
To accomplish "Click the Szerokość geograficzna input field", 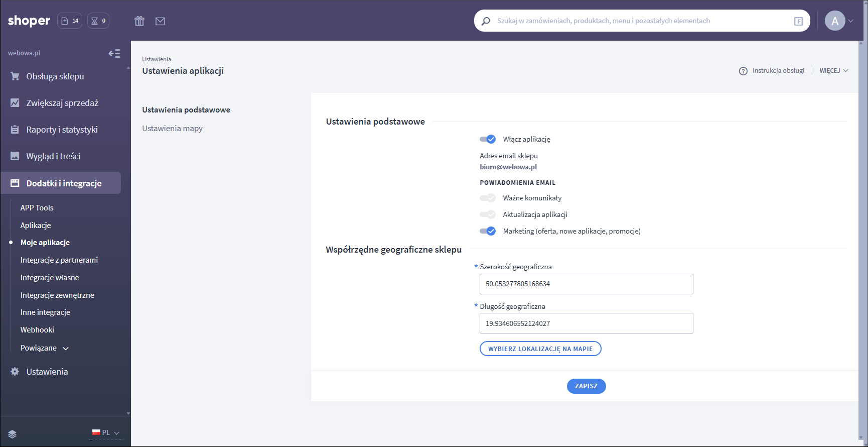I will coord(586,284).
